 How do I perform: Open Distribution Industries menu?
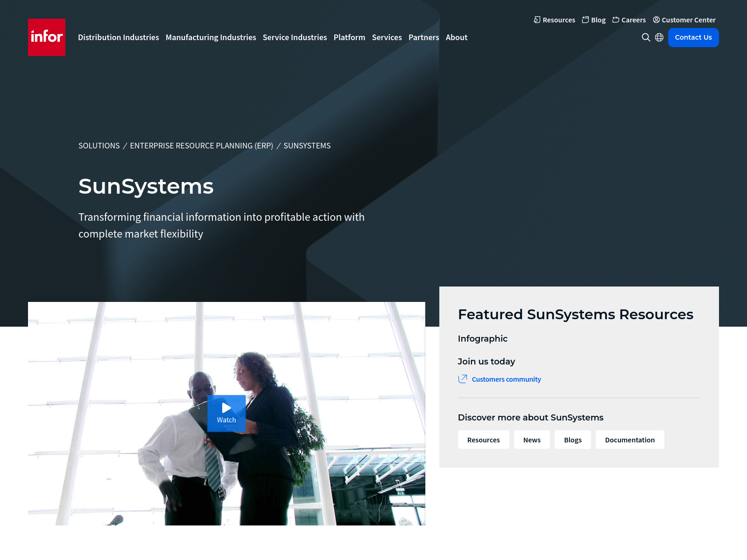[x=119, y=37]
